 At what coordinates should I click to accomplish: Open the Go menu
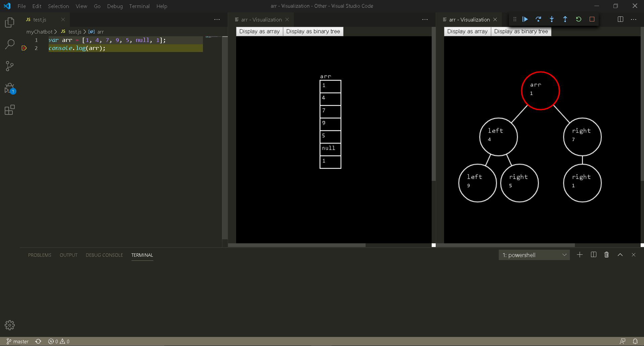coord(97,6)
